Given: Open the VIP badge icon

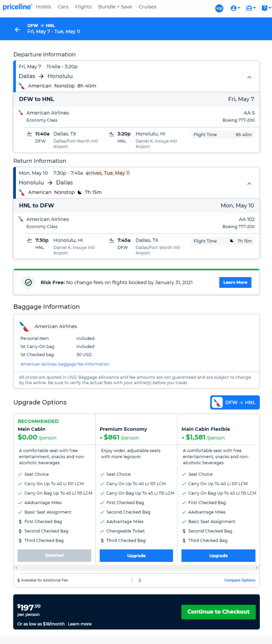Looking at the screenshot, I should pos(219,8).
